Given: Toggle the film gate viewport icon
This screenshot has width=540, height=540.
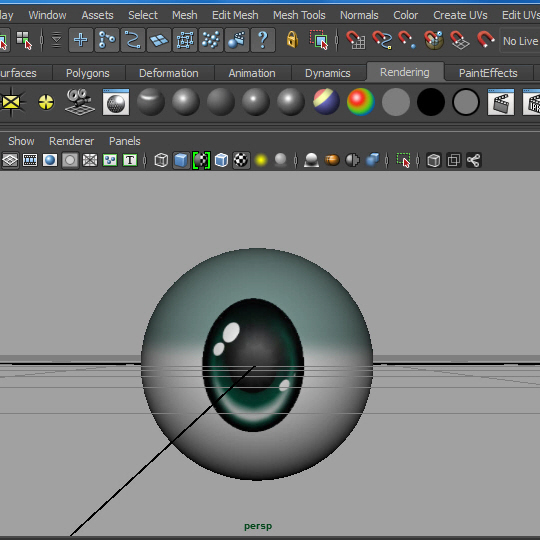Looking at the screenshot, I should [x=30, y=160].
